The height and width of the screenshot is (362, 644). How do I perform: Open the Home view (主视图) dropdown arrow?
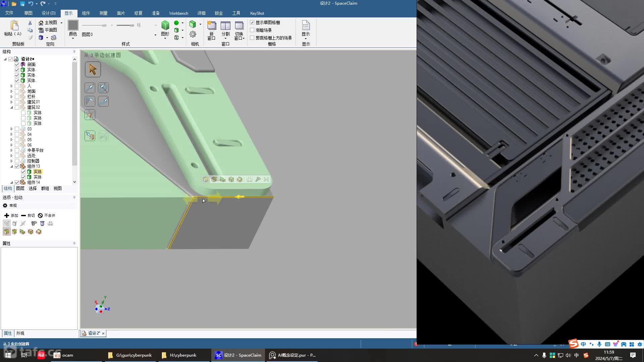61,23
